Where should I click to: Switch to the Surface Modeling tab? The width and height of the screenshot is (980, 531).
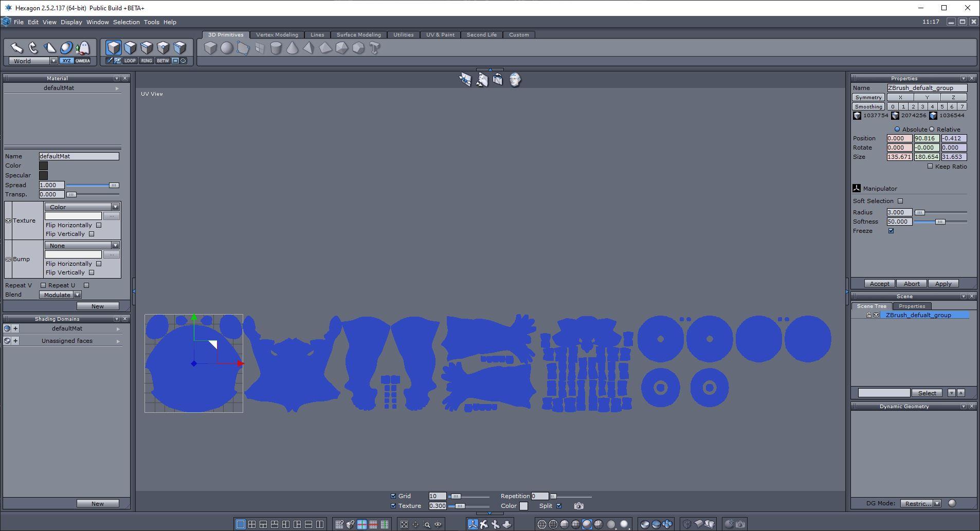(358, 34)
